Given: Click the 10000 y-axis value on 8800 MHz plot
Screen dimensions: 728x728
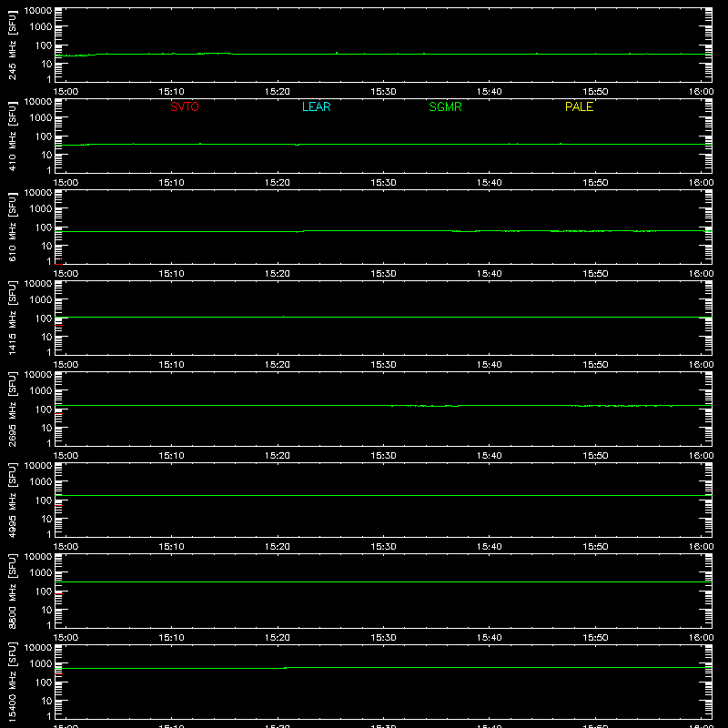Looking at the screenshot, I should (38, 557).
